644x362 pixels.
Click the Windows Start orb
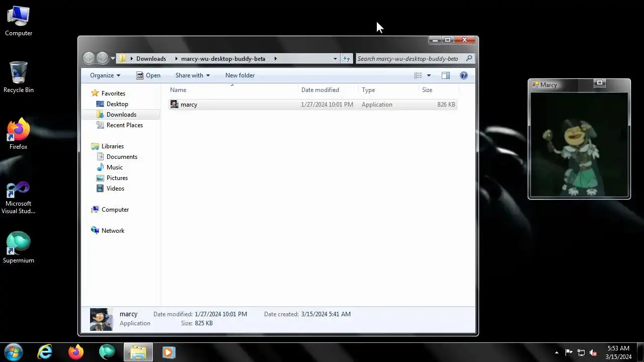[14, 352]
